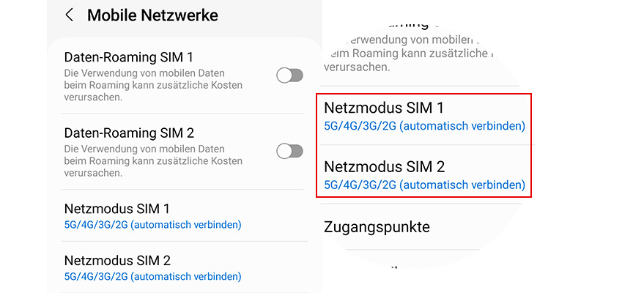Screen dimensions: 644x293
Task: Open Netzmodus SIM 1 in the left settings list
Action: tap(117, 209)
